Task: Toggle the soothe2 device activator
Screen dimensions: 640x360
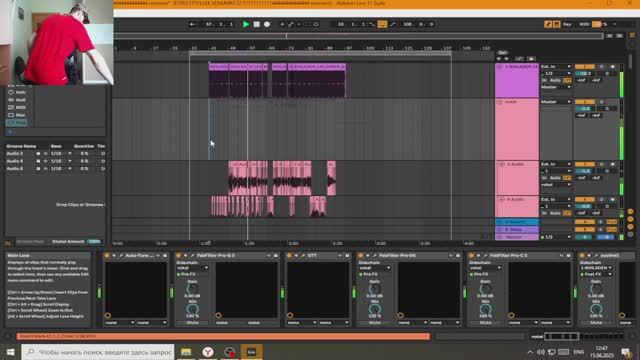Action: [582, 256]
